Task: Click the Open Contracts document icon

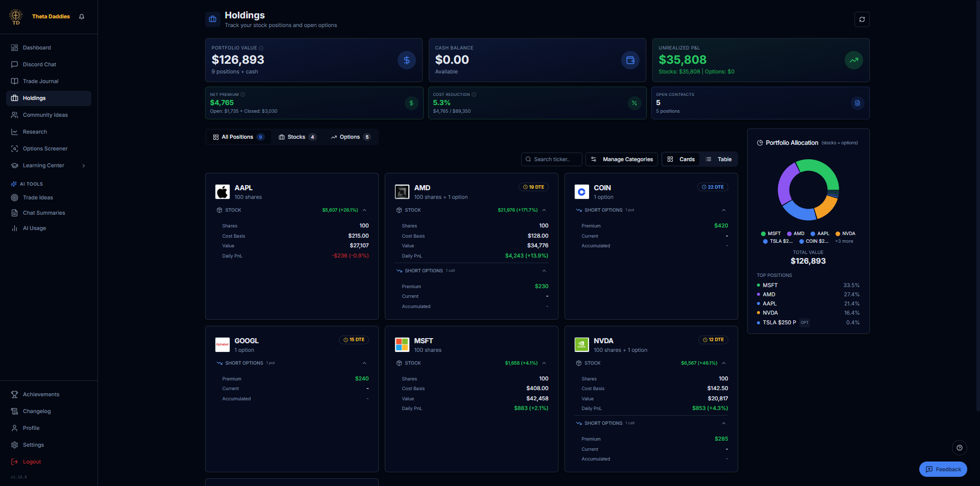Action: click(x=857, y=103)
